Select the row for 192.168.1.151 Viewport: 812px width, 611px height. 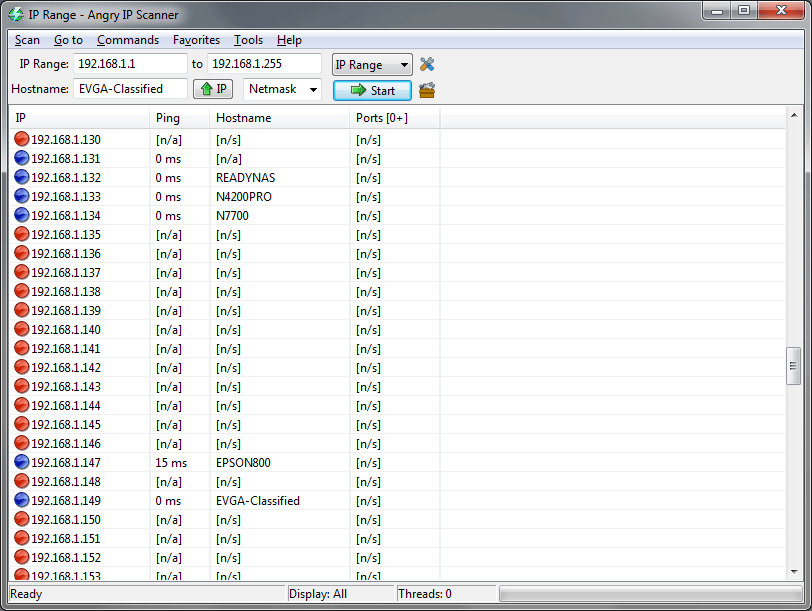[397, 539]
